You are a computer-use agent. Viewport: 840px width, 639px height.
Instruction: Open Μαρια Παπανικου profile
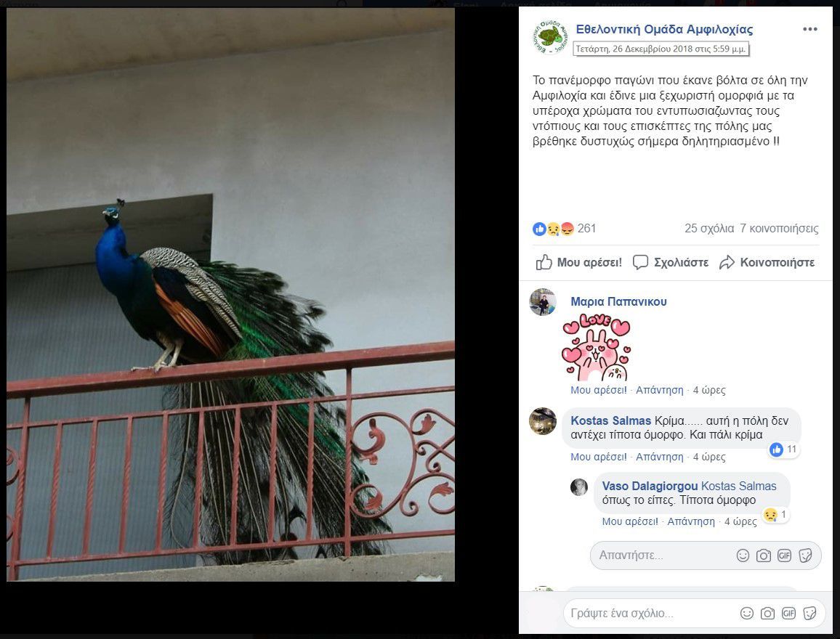[x=618, y=302]
